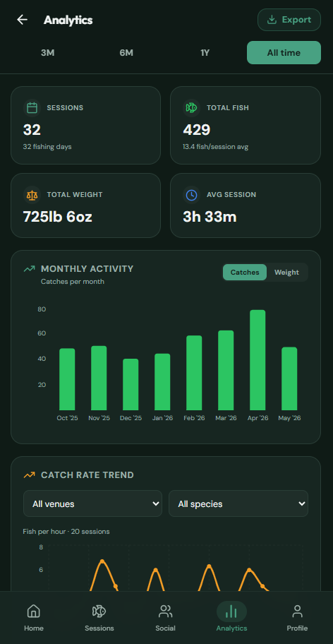Click the '725lb 6oz' total weight value
Viewport: 333px width, 644px height.
(57, 217)
